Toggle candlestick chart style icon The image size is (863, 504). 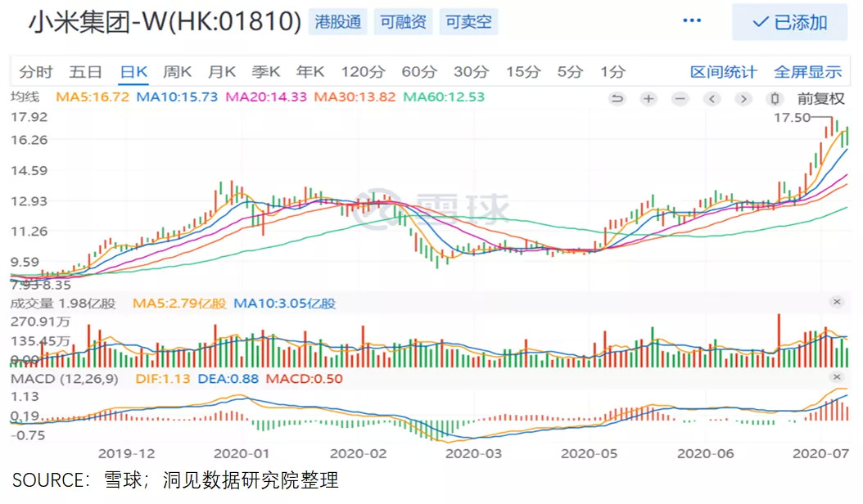click(774, 99)
